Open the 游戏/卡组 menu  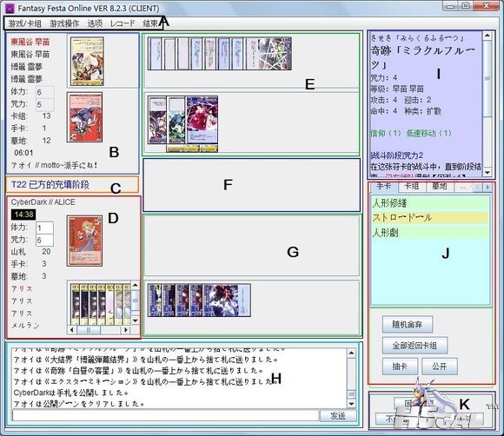[24, 23]
